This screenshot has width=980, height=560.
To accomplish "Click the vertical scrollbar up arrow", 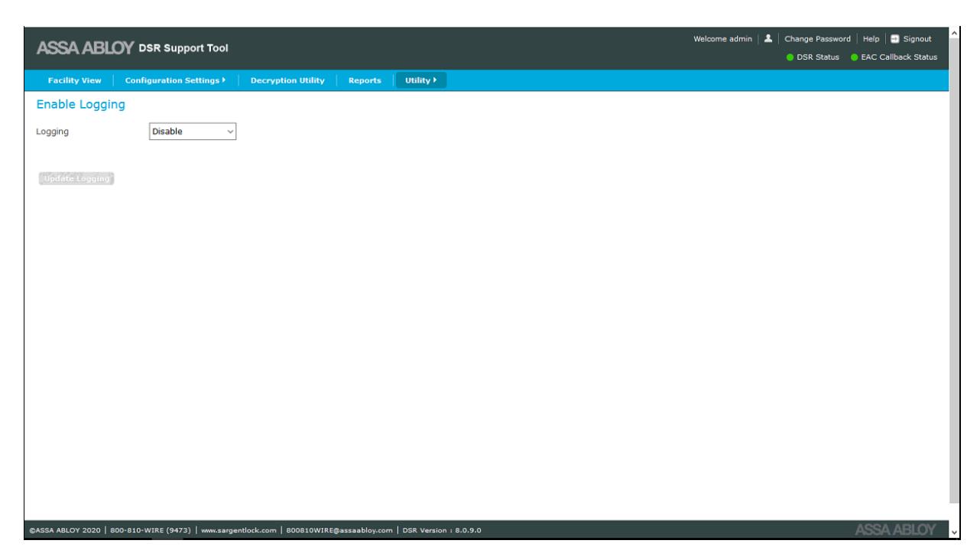I will coord(953,32).
